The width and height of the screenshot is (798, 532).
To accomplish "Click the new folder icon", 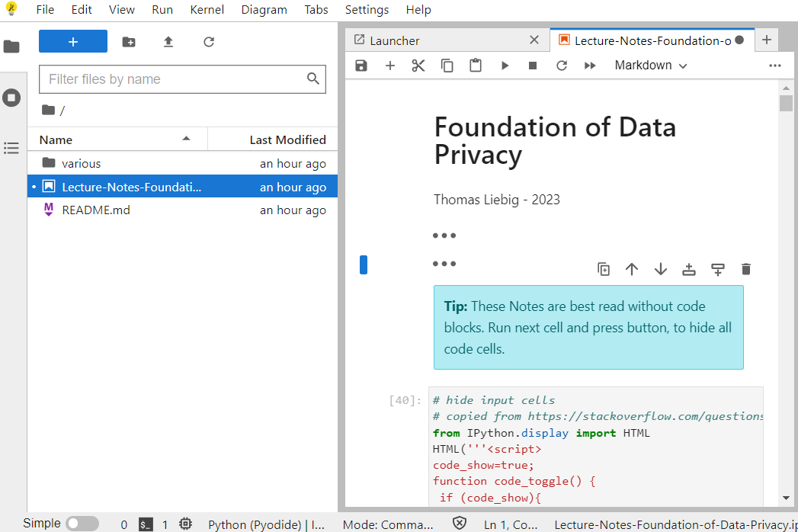I will [129, 42].
